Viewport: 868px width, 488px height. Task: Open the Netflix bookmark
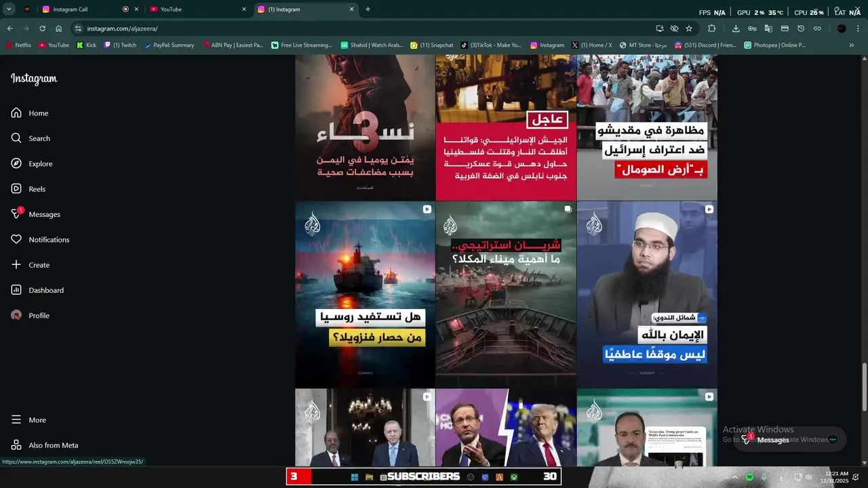click(19, 45)
